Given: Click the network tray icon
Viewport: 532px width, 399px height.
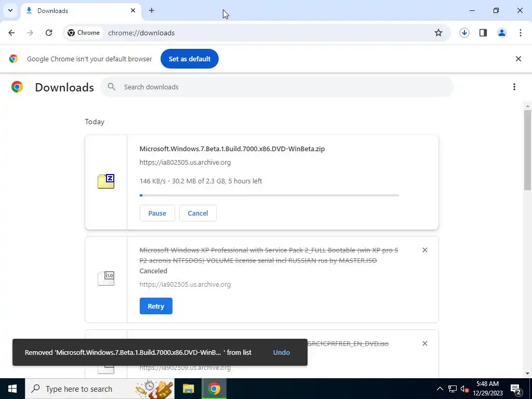Looking at the screenshot, I should click(x=453, y=389).
